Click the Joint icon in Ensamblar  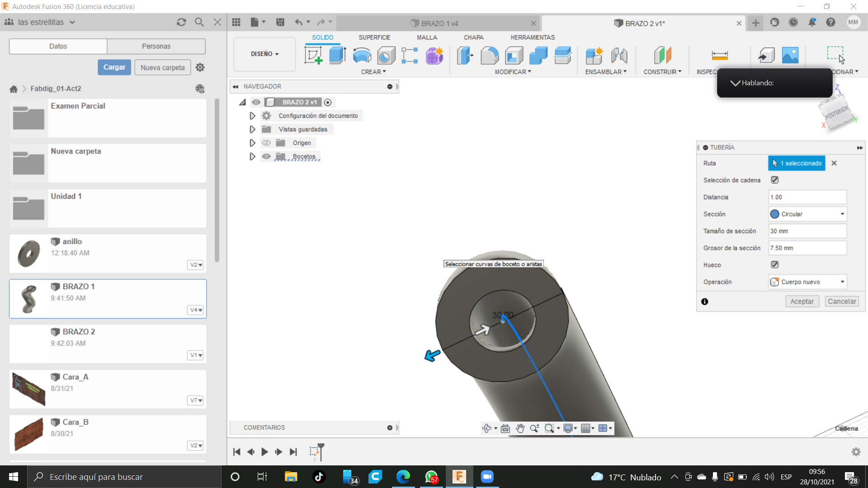tap(619, 56)
